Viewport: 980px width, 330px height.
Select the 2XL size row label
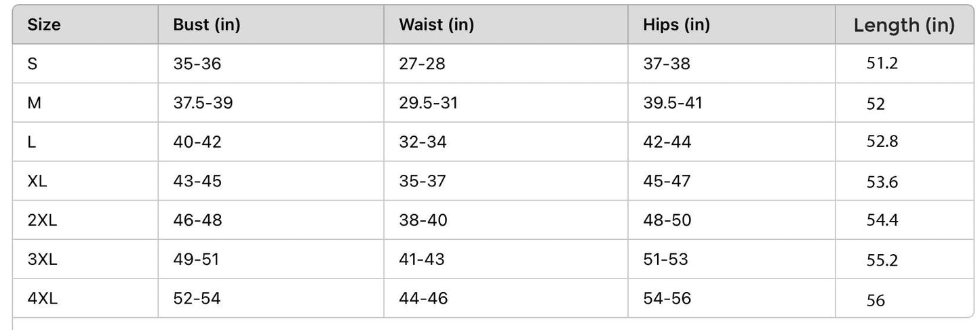pyautogui.click(x=42, y=220)
